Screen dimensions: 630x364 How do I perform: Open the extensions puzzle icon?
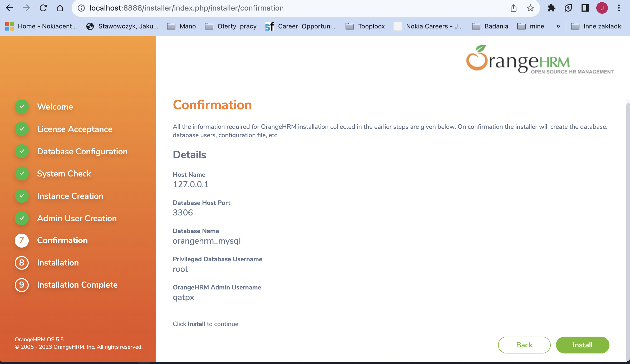pyautogui.click(x=552, y=8)
